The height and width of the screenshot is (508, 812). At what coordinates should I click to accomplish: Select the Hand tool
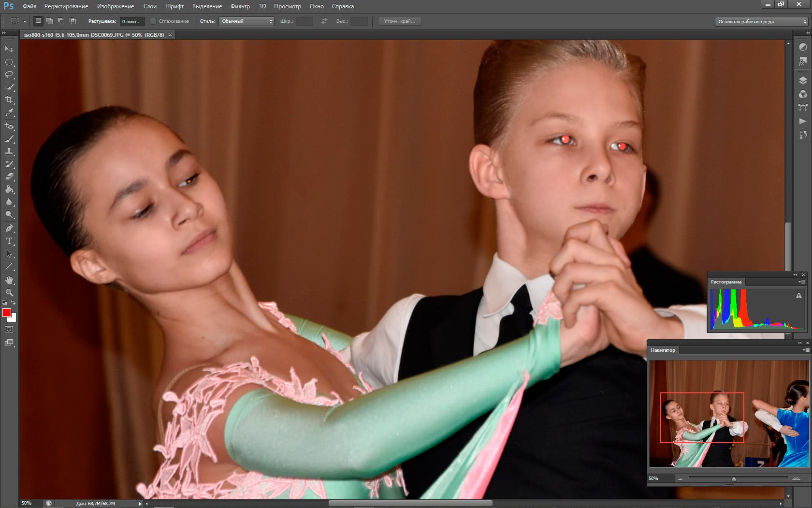[x=9, y=280]
